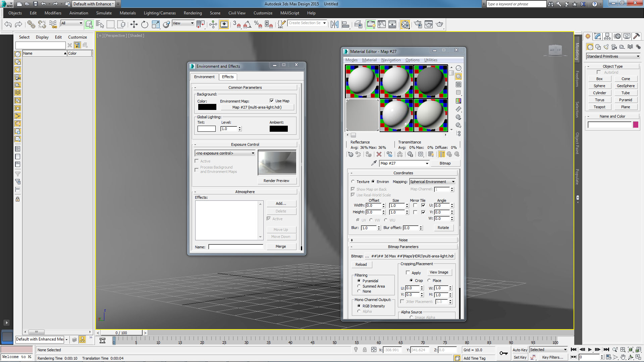Open the MAXScript menu
644x362 pixels.
pos(289,13)
